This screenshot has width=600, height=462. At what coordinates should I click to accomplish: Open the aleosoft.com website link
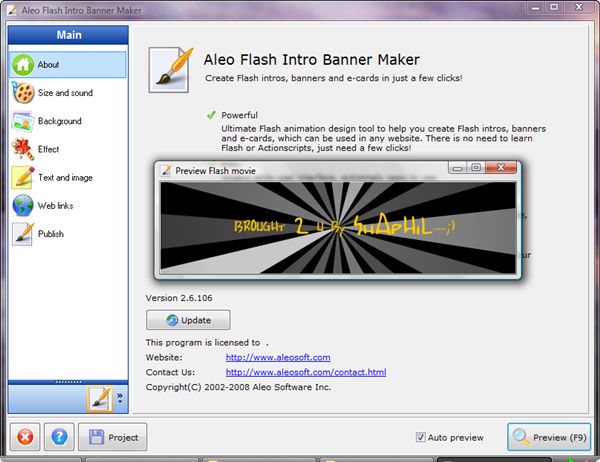[x=278, y=358]
